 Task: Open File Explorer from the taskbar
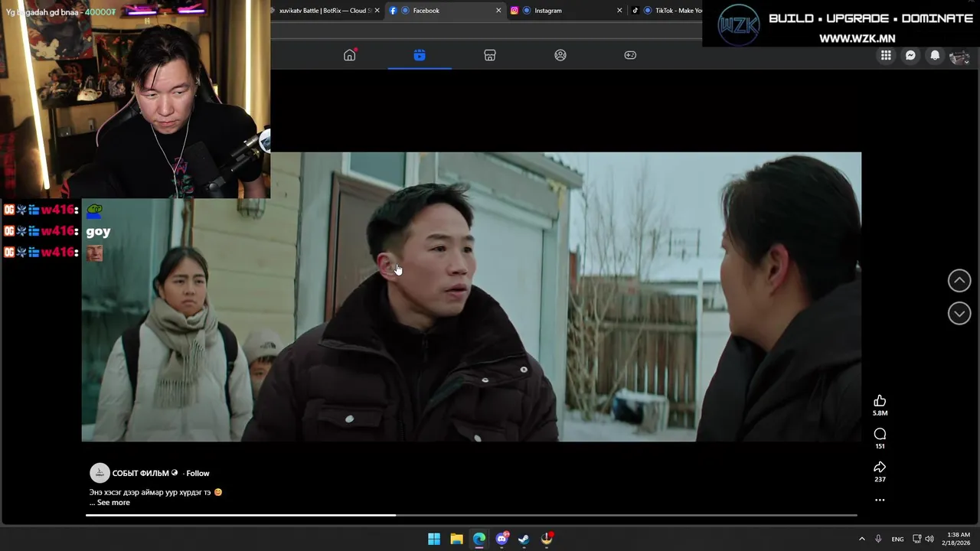tap(456, 539)
